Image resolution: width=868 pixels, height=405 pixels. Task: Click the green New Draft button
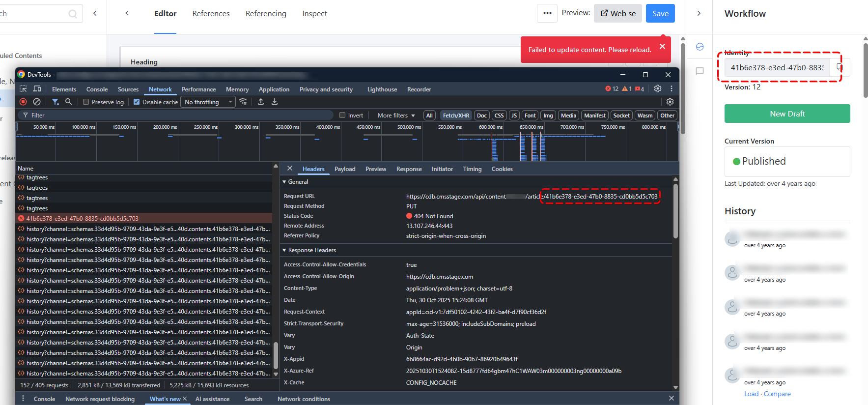click(787, 114)
